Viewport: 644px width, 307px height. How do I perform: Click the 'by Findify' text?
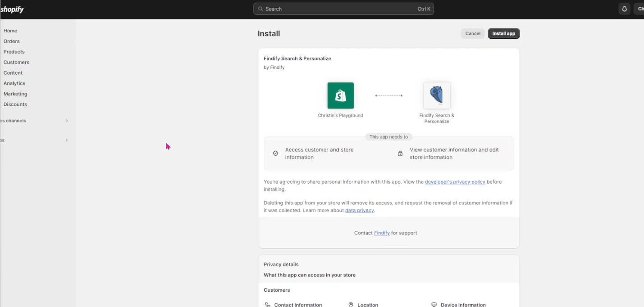tap(274, 68)
